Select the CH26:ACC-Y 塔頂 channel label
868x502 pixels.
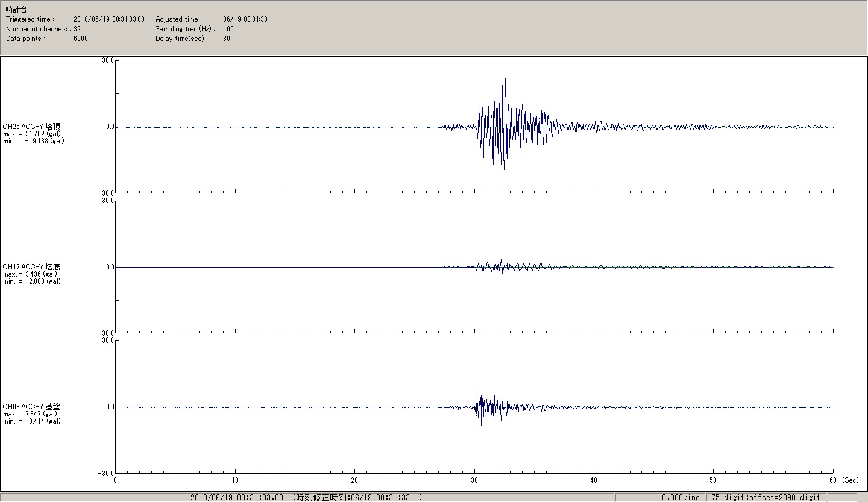point(31,127)
